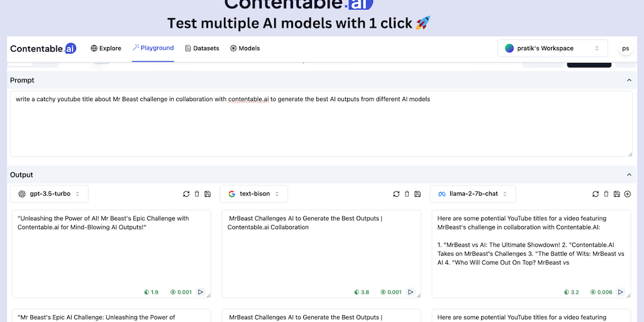Collapse the Output section

pyautogui.click(x=629, y=175)
